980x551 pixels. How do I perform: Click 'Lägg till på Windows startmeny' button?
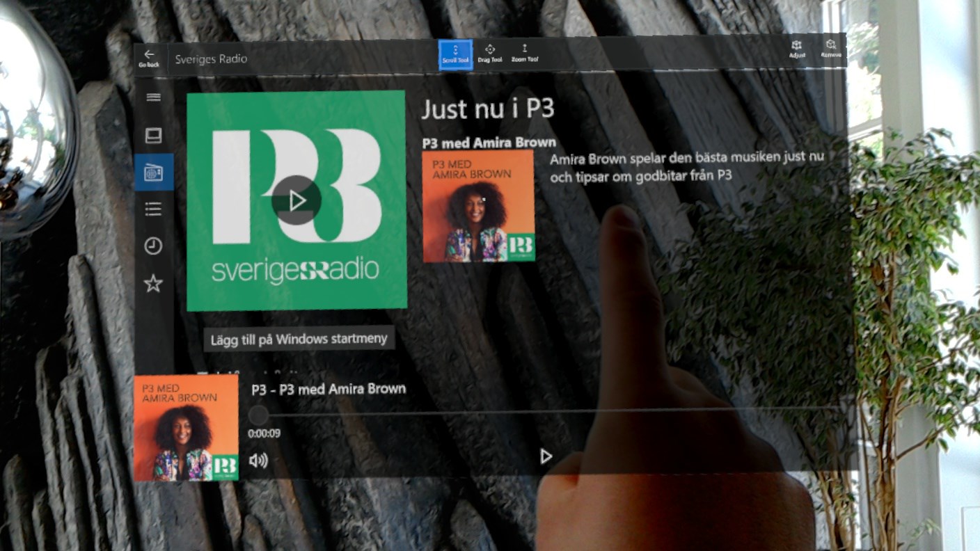[299, 340]
